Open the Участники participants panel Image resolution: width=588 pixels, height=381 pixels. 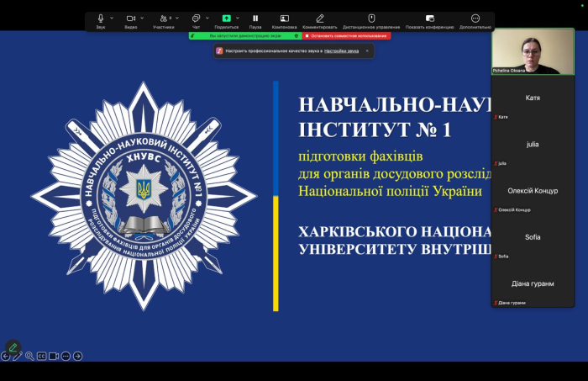[x=163, y=19]
